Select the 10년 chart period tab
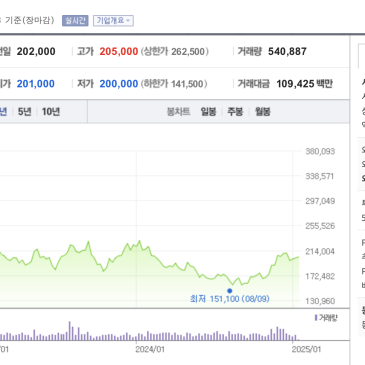The image size is (365, 365). [51, 112]
